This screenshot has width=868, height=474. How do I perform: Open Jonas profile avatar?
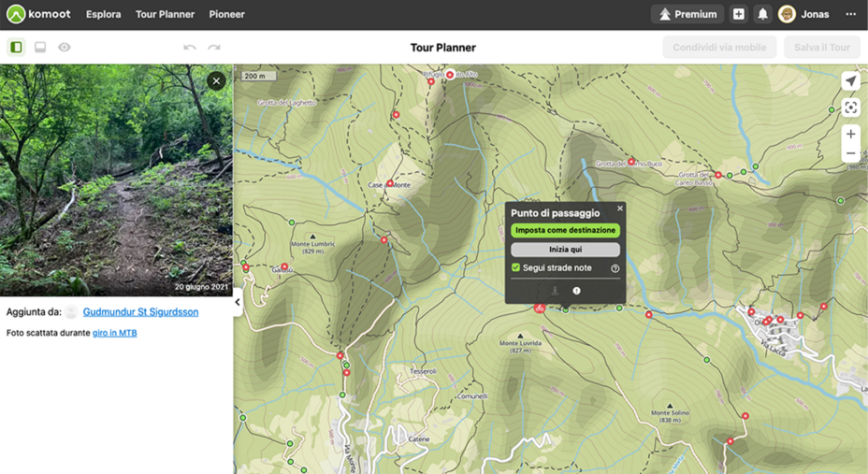tap(787, 14)
